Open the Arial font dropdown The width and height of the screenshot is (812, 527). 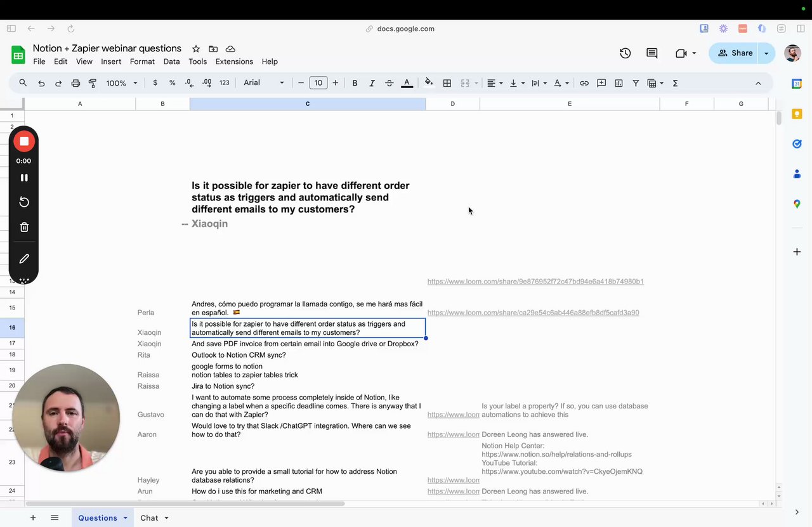(x=264, y=83)
